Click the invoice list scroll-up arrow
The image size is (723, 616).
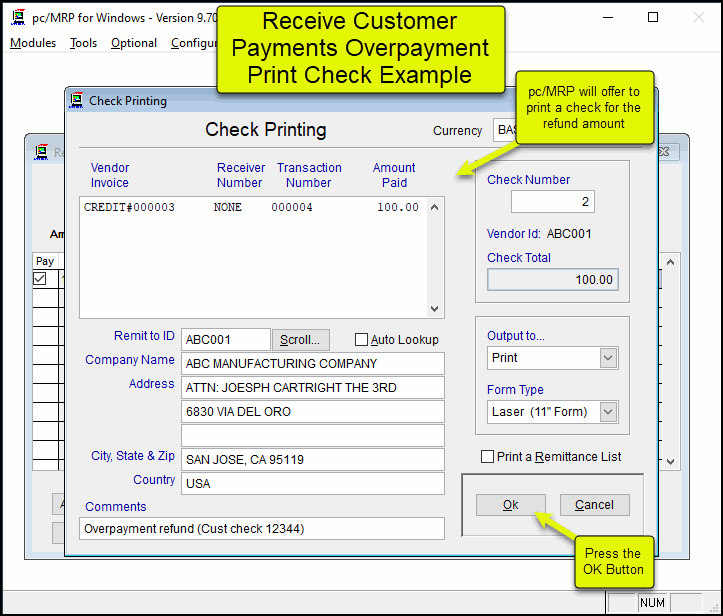click(434, 207)
